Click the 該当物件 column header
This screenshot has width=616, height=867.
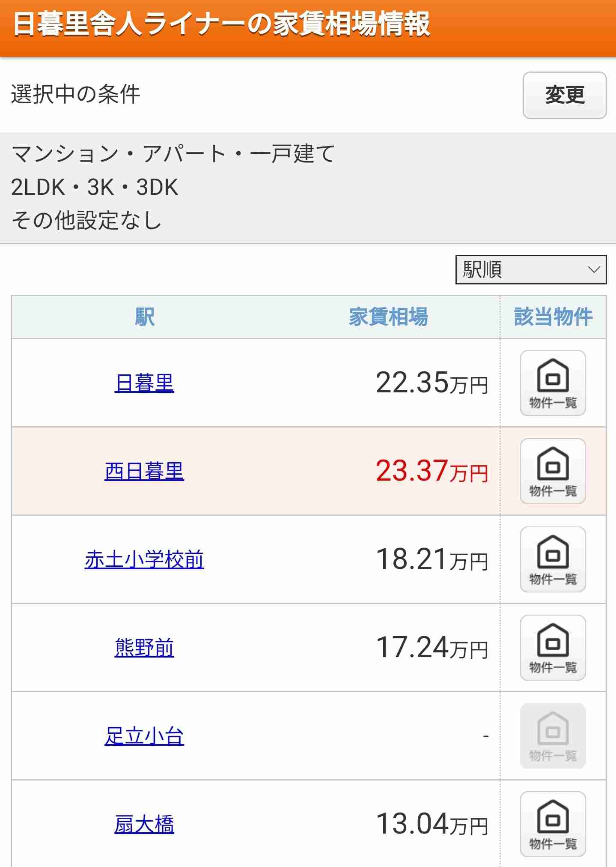pyautogui.click(x=553, y=317)
